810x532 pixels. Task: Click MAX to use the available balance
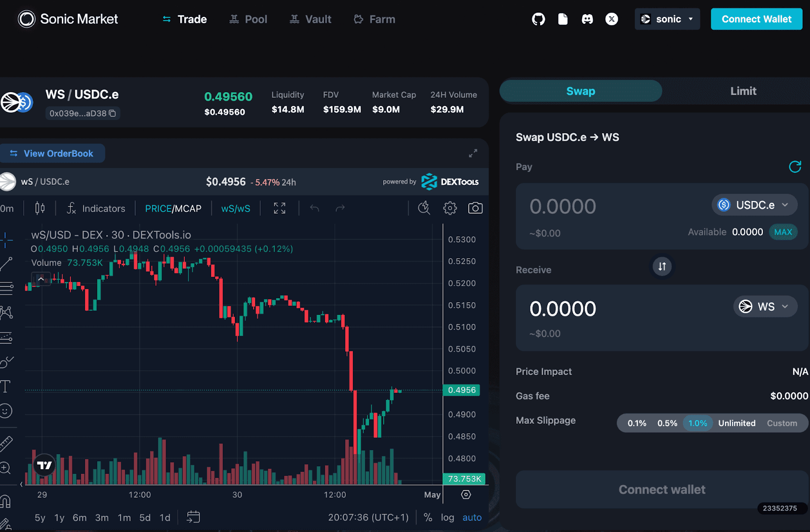(x=783, y=232)
